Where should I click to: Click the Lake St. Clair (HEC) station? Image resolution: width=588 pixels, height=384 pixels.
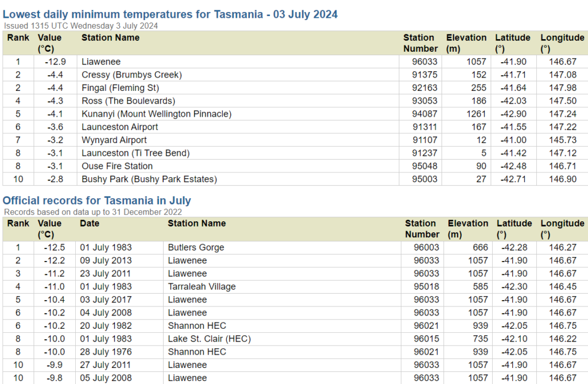click(x=209, y=339)
